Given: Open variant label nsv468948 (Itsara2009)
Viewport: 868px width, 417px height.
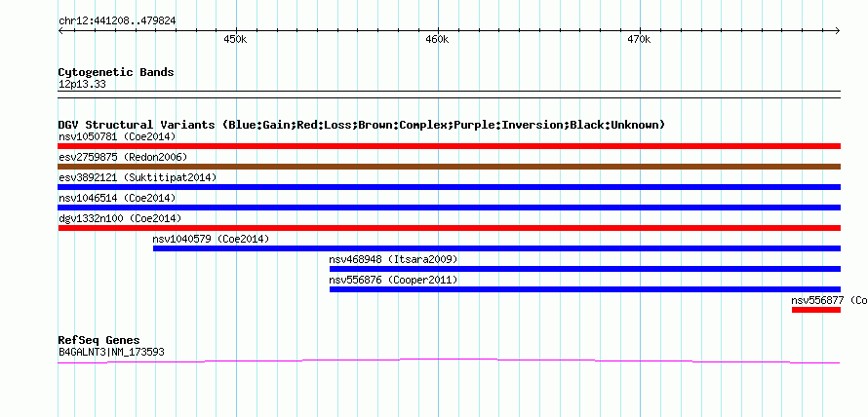Looking at the screenshot, I should [393, 259].
